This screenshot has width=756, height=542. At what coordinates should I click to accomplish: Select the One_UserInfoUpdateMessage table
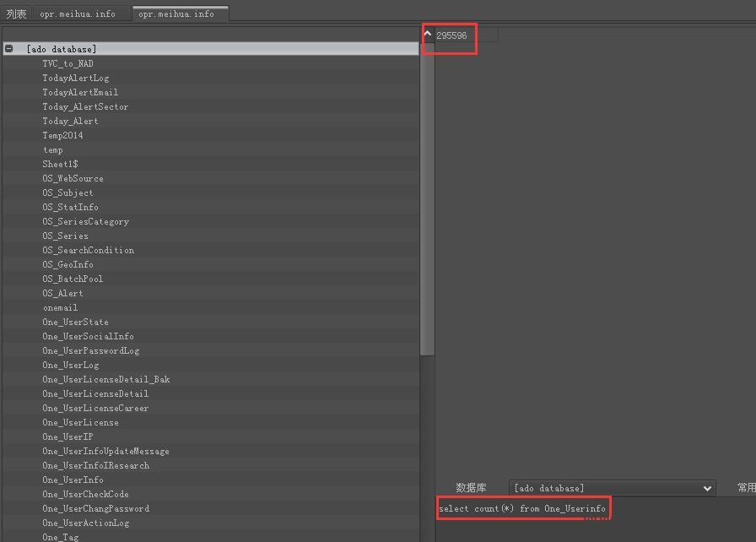pyautogui.click(x=105, y=452)
